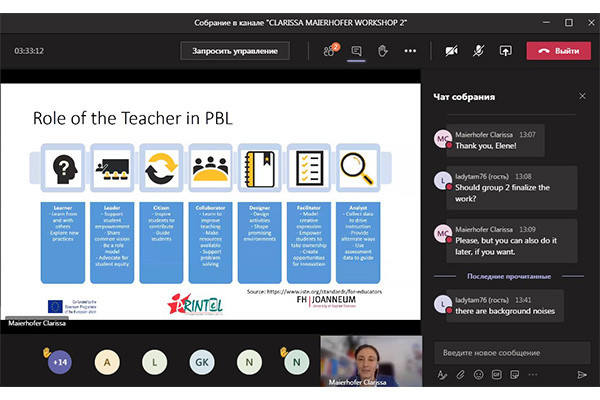The height and width of the screenshot is (400, 600).
Task: Unmute the microphone
Action: tap(478, 50)
